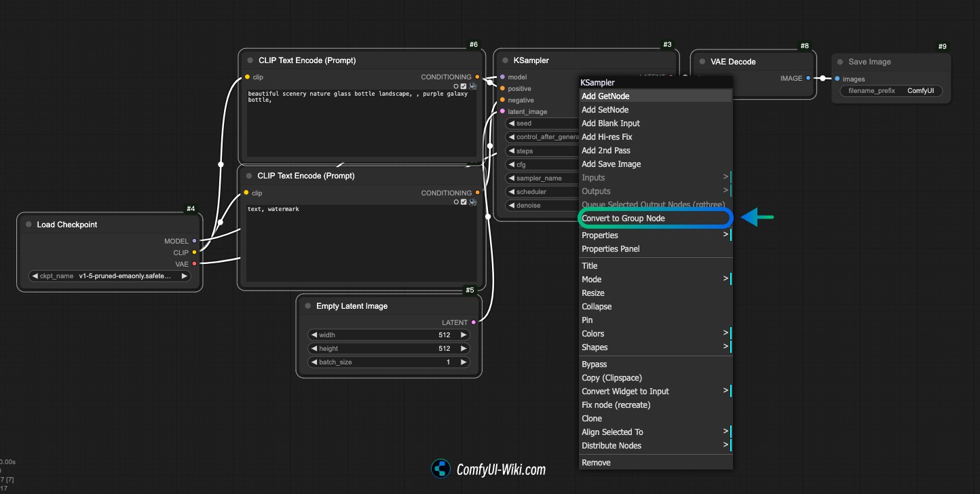Open the ckpt_name checkpoint dropdown
The width and height of the screenshot is (980, 494).
tap(110, 276)
